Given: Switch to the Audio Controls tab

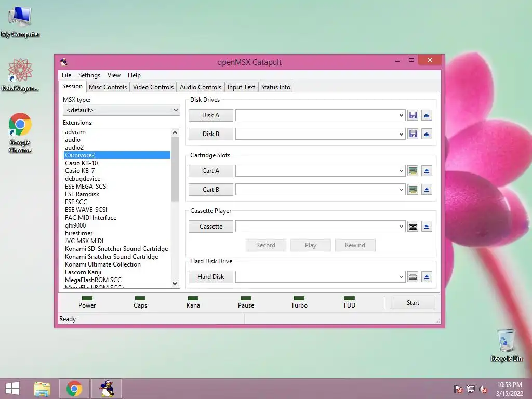Looking at the screenshot, I should coord(201,87).
